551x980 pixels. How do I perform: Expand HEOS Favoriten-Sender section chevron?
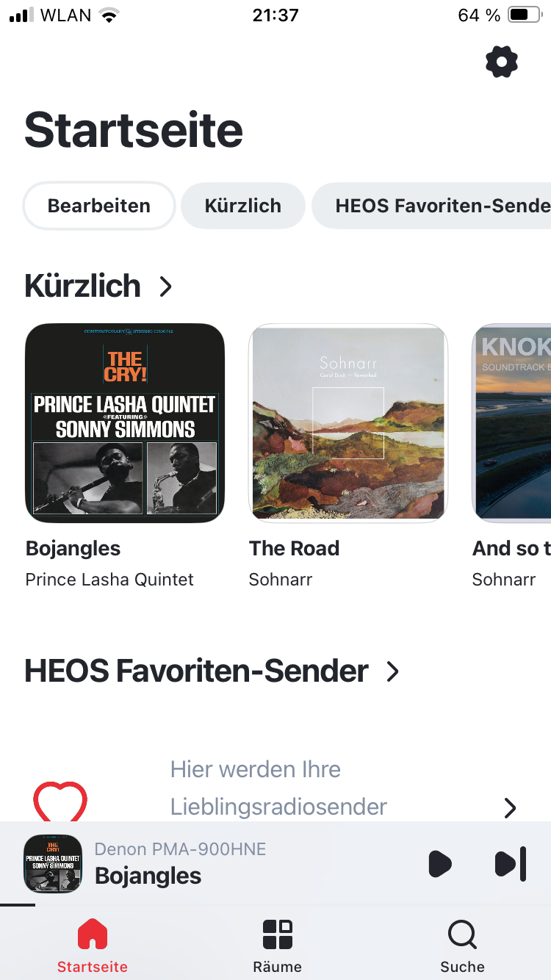point(393,671)
